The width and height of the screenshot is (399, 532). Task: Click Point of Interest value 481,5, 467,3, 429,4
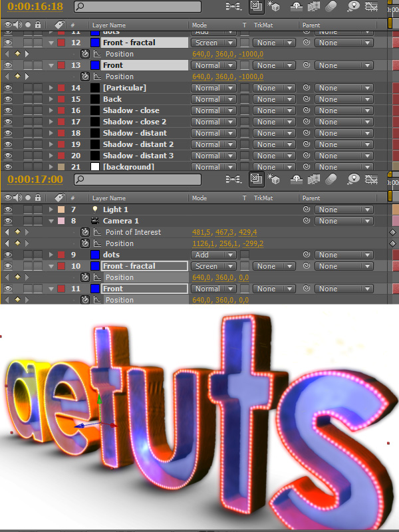pos(224,232)
